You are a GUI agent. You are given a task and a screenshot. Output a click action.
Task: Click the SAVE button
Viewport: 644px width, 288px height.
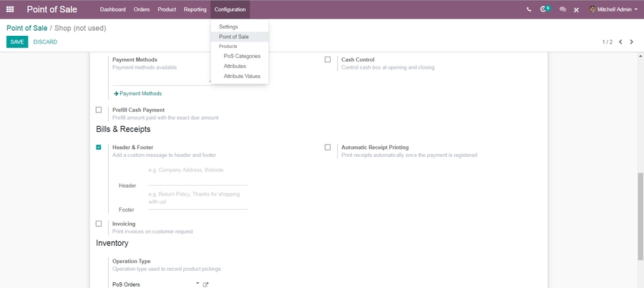point(17,42)
